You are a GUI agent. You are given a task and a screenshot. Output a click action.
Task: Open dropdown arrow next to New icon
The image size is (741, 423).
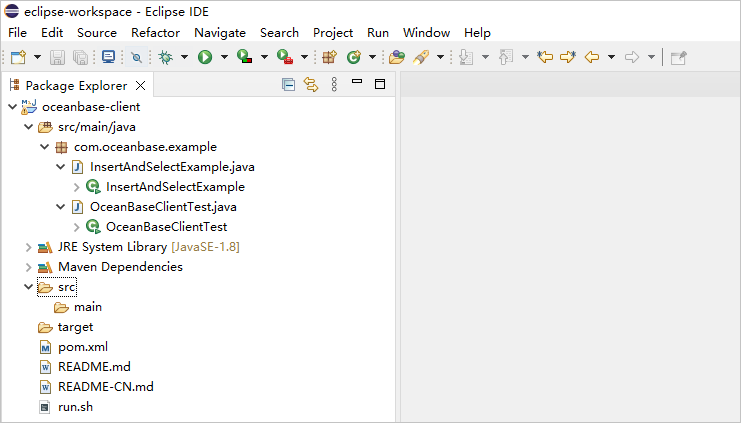[x=37, y=58]
